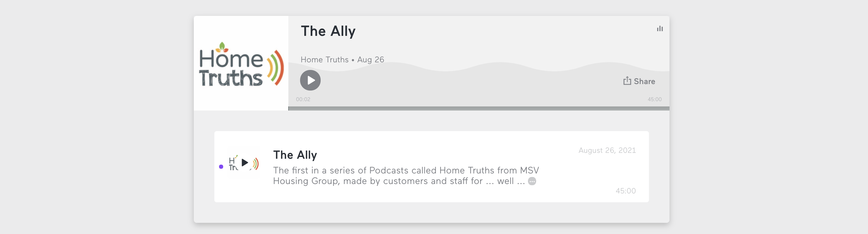Click the 45:00 total time in player
Screen dimensions: 868x234
point(654,99)
